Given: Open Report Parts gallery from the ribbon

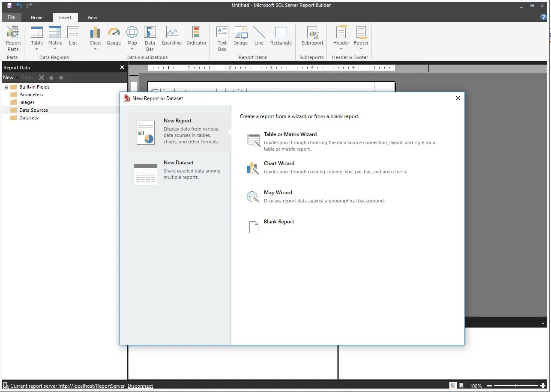Looking at the screenshot, I should pyautogui.click(x=13, y=39).
